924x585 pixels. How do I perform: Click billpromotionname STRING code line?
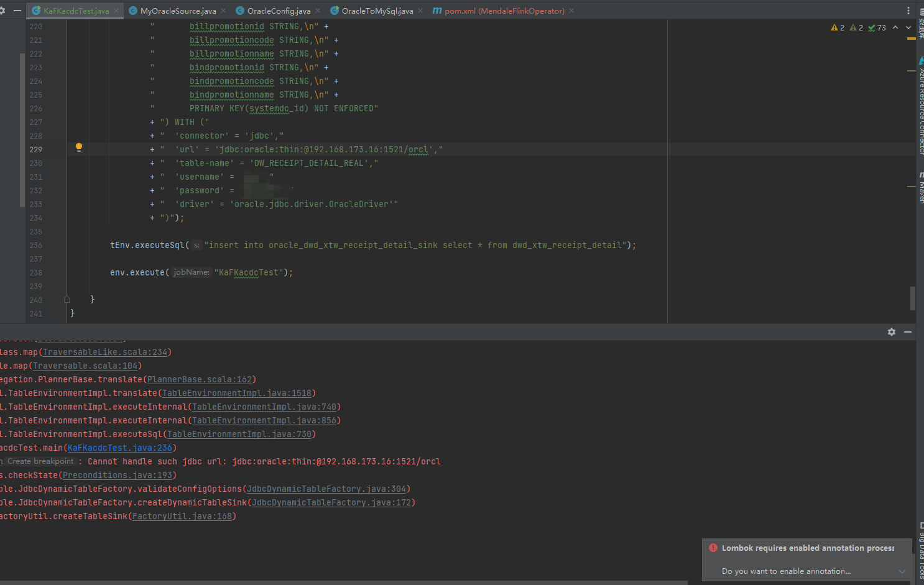click(x=244, y=53)
